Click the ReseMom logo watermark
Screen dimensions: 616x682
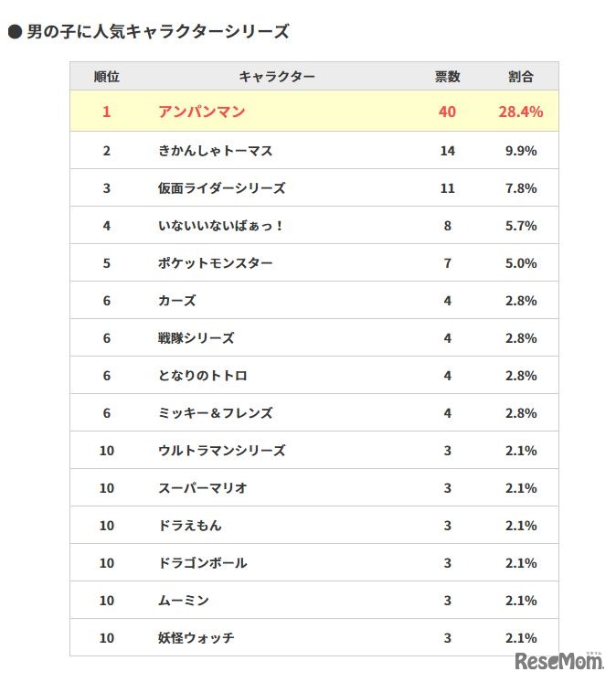pos(559,662)
